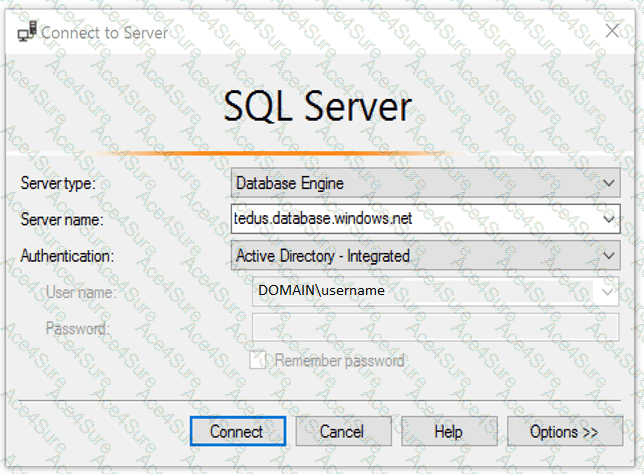Click the Authentication label text
Screen dimensions: 644x474
click(67, 256)
